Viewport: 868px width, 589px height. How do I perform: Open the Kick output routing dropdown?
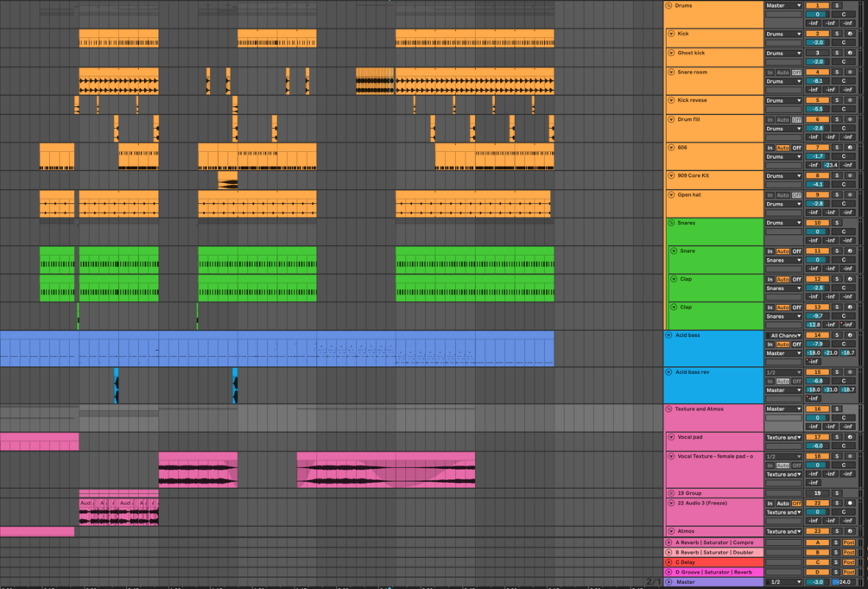coord(783,34)
